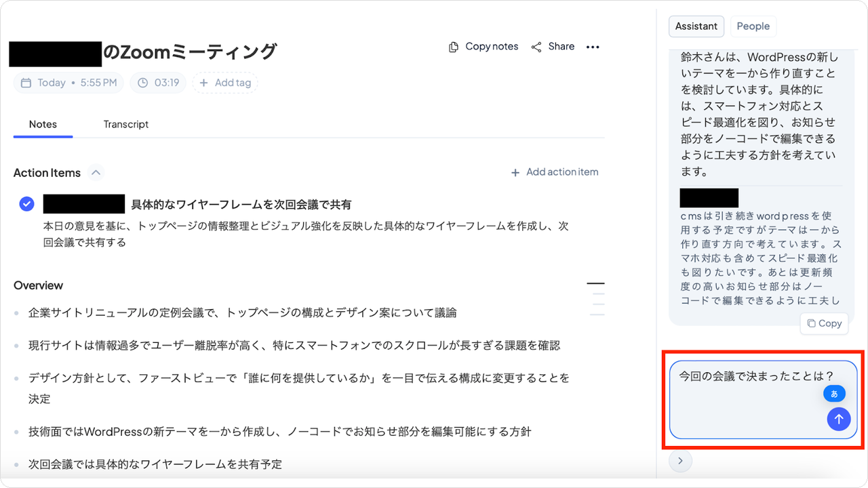
Task: Click Add action item
Action: point(555,172)
